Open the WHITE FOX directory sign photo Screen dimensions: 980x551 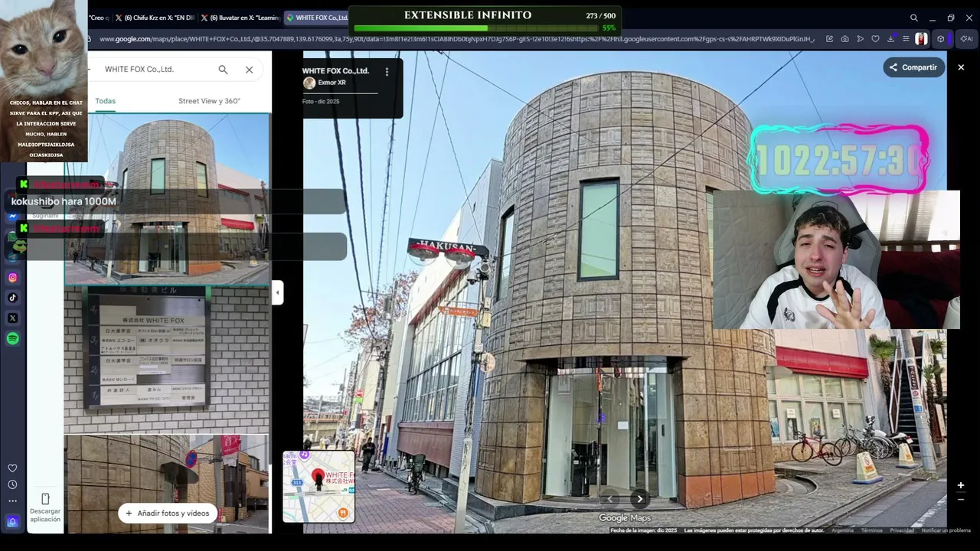167,360
